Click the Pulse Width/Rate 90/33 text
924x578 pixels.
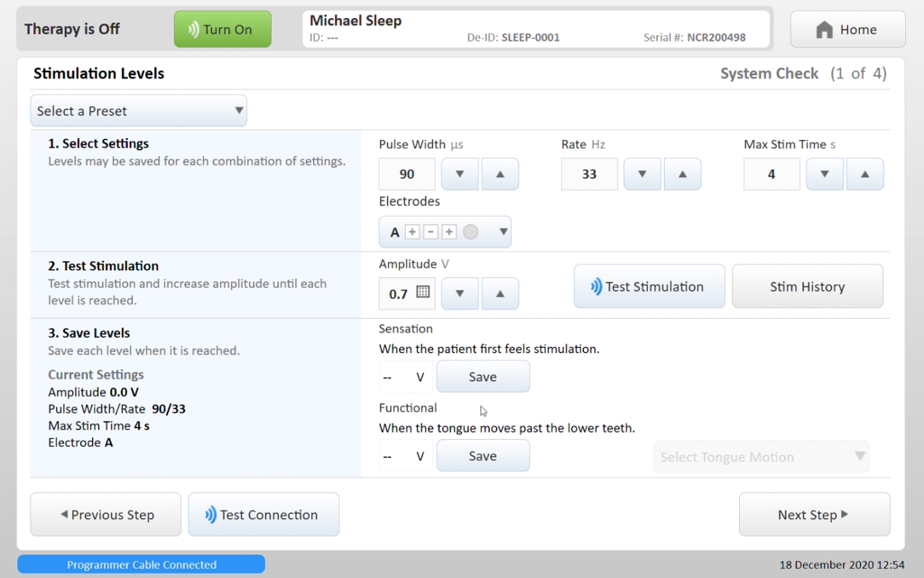tap(116, 409)
